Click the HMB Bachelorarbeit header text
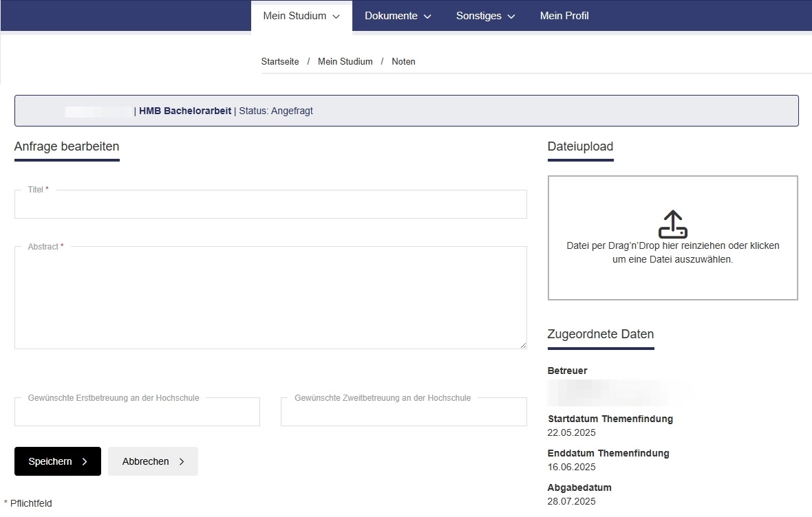This screenshot has width=812, height=517. (x=185, y=111)
